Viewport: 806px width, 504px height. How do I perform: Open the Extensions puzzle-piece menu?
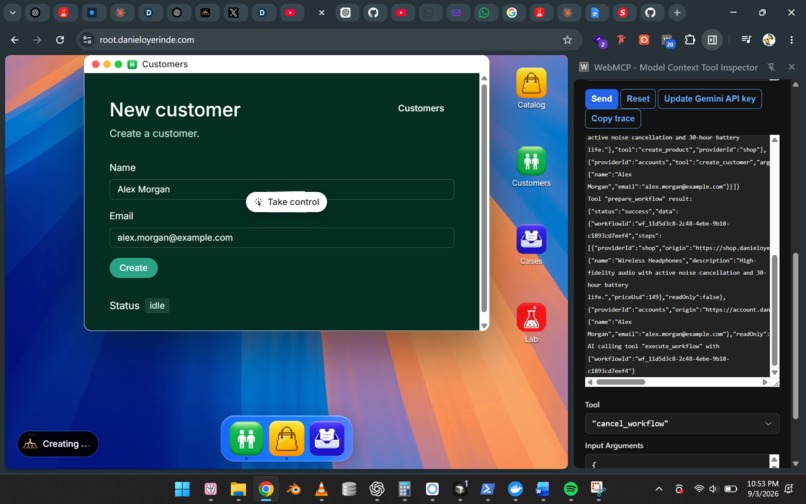pyautogui.click(x=690, y=40)
